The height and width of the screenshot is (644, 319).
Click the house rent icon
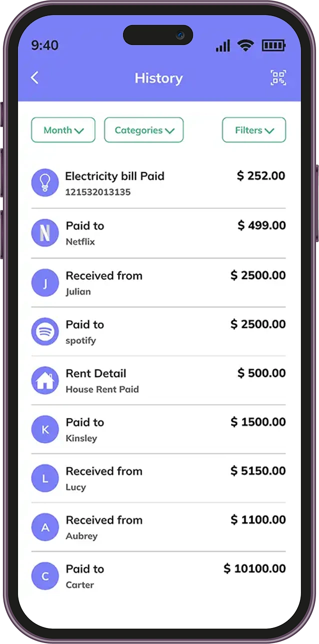(45, 380)
